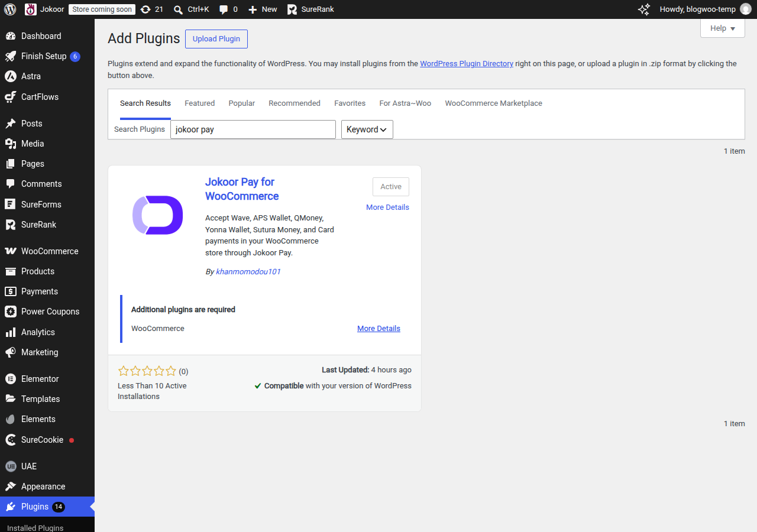Open Jokoor Pay for WooCommerce title link
The image size is (757, 532).
pyautogui.click(x=242, y=189)
